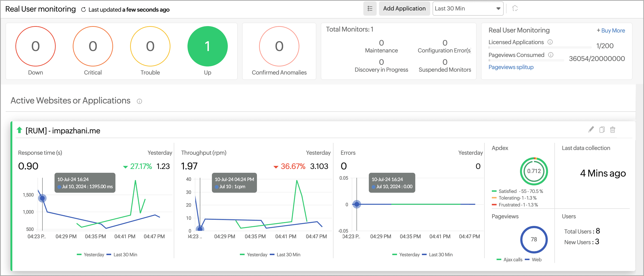The height and width of the screenshot is (276, 644).
Task: Expand the green Up status arrow on the monitor card
Action: pyautogui.click(x=19, y=130)
